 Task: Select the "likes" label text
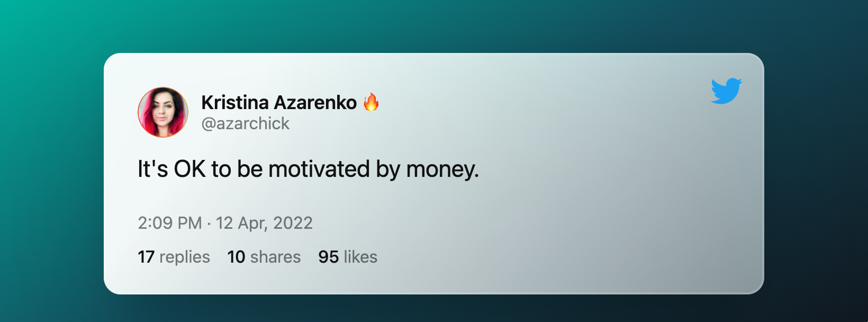coord(360,257)
